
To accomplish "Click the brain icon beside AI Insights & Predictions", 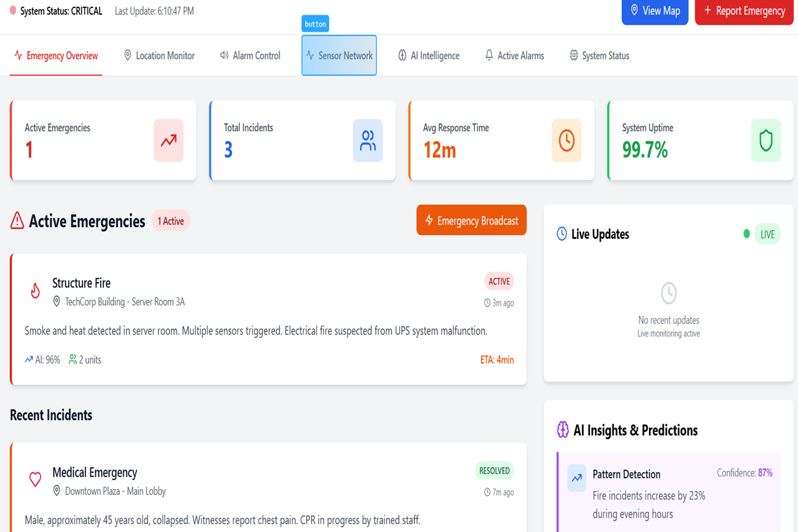I will click(x=562, y=430).
